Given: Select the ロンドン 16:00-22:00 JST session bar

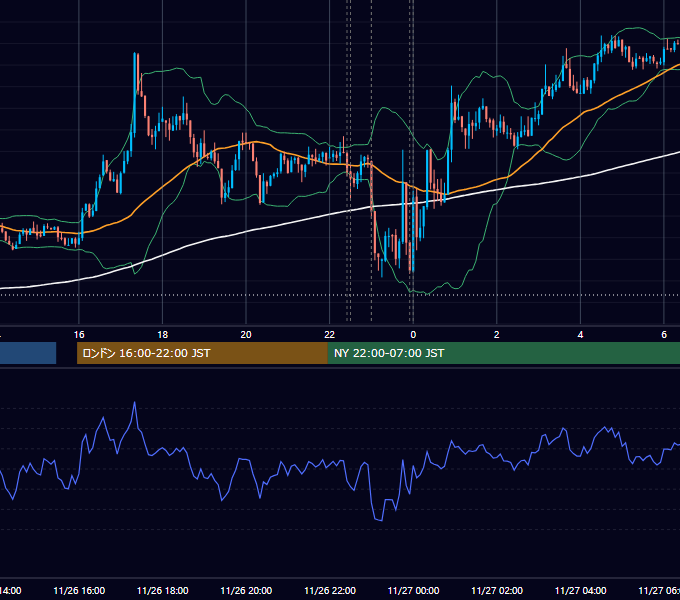Looking at the screenshot, I should [x=202, y=353].
